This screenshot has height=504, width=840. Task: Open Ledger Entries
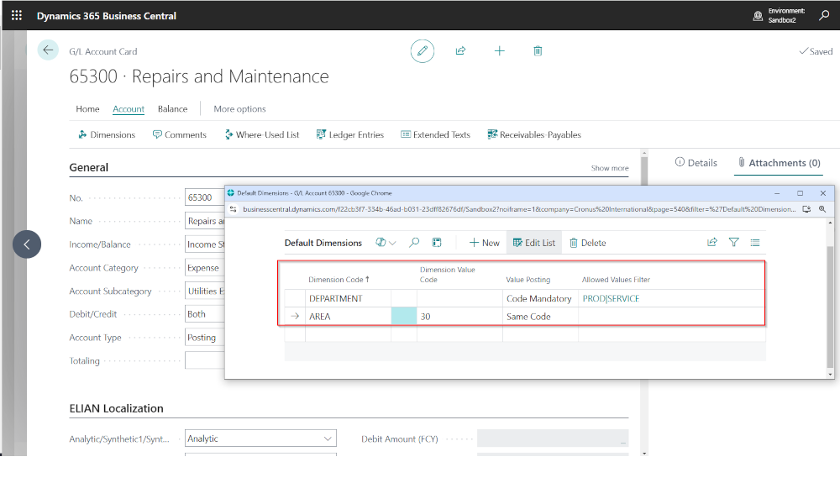pos(349,134)
